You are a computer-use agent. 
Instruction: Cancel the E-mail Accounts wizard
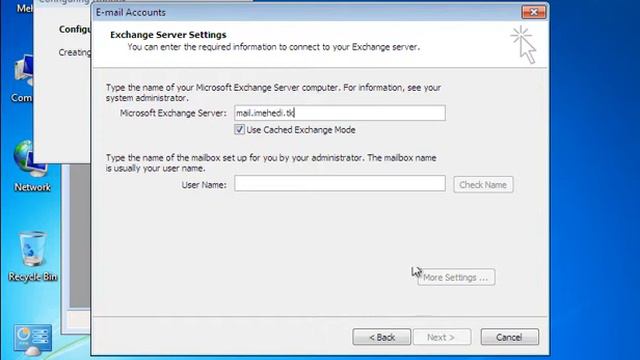point(509,337)
